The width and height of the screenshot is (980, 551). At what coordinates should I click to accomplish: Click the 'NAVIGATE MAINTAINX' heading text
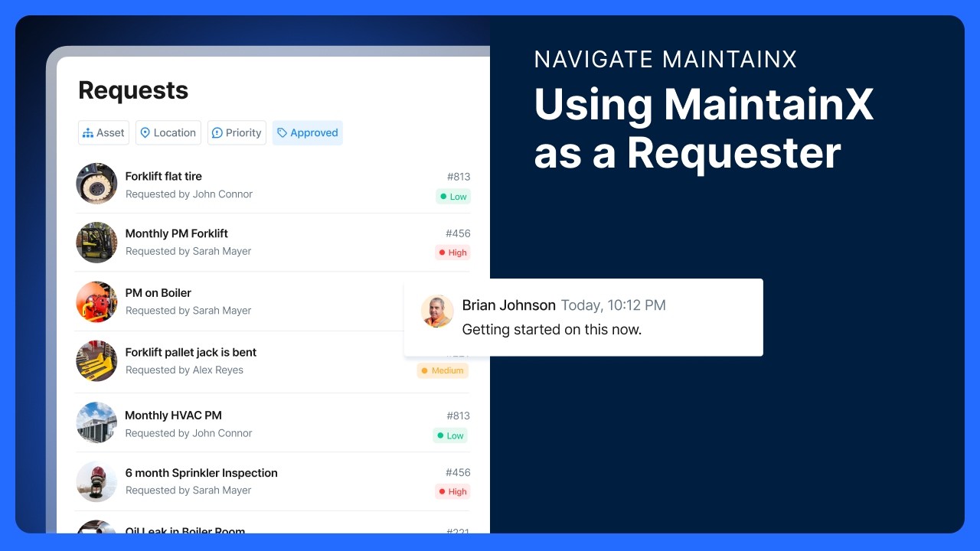[x=666, y=59]
